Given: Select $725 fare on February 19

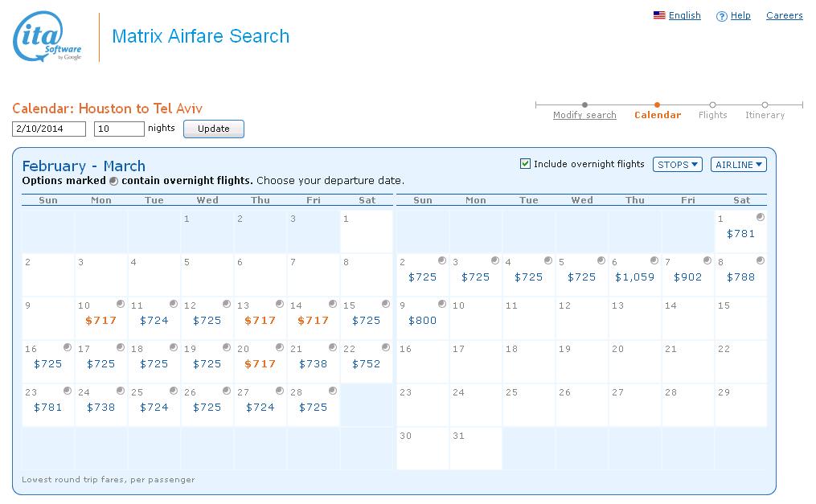Looking at the screenshot, I should [207, 364].
